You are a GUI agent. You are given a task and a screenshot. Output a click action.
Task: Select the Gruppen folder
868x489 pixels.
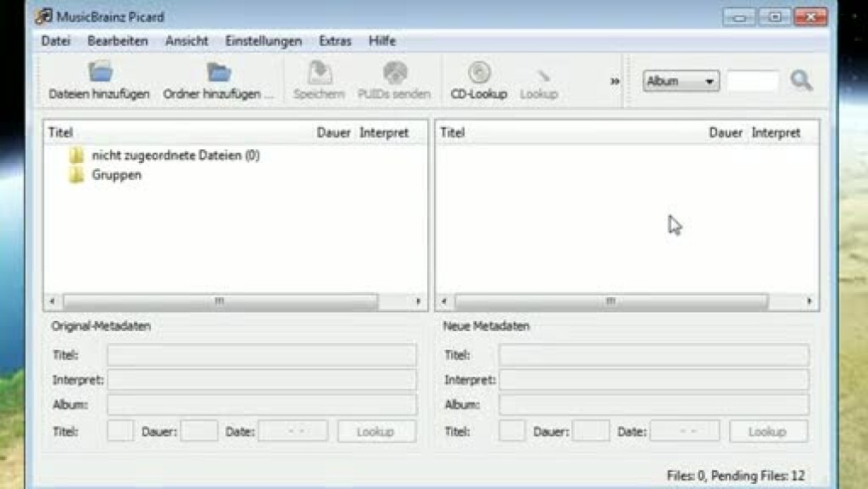tap(116, 175)
